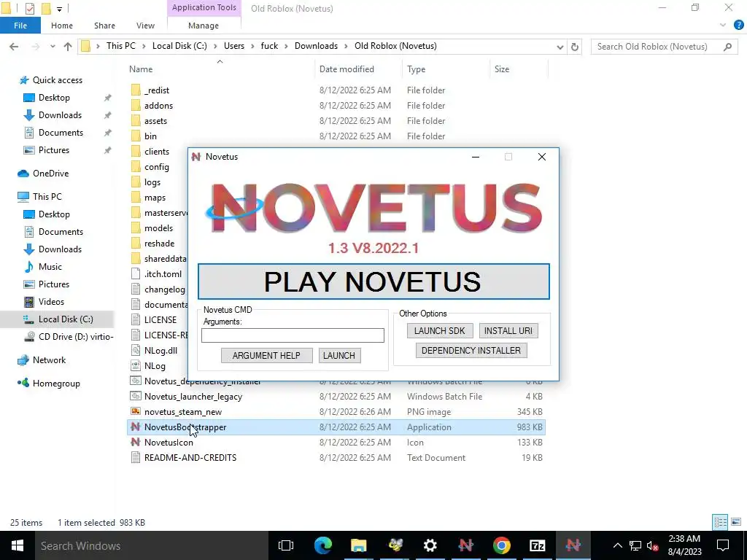Select the maps folder
747x560 pixels.
click(x=155, y=197)
